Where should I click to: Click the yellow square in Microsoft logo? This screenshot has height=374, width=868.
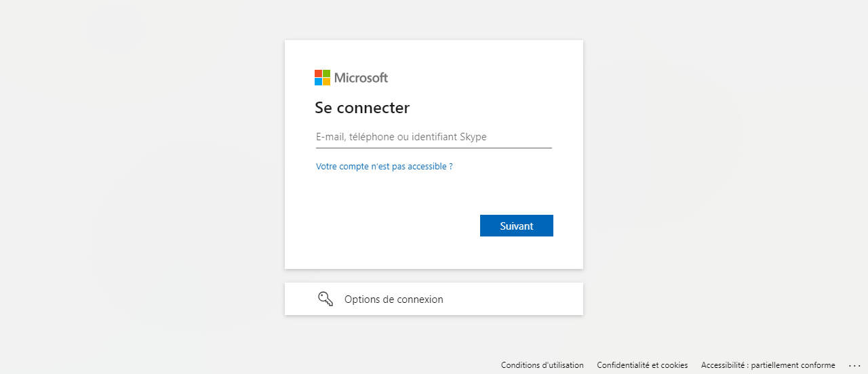click(x=327, y=82)
